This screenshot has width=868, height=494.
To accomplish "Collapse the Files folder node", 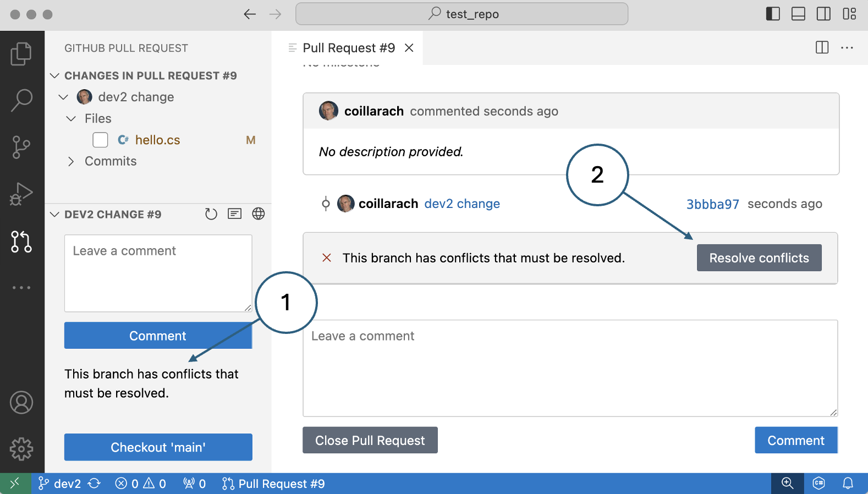I will [x=71, y=119].
